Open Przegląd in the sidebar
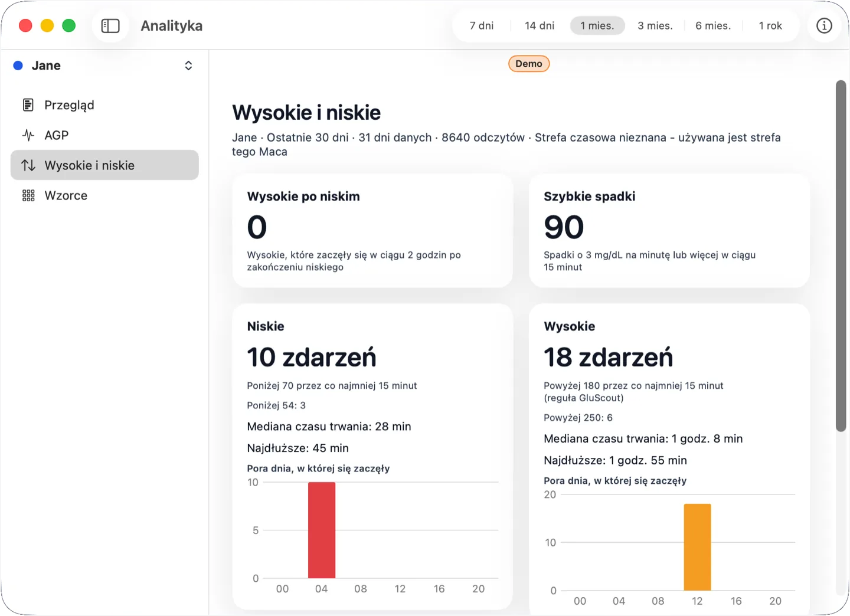This screenshot has width=850, height=616. pos(104,105)
